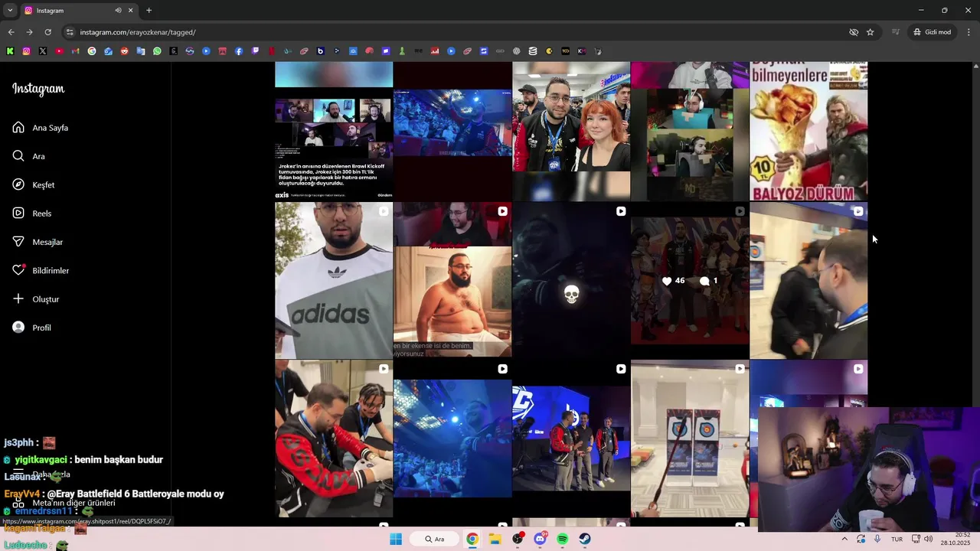Open the WhatsApp bookmark
The image size is (980, 551).
click(157, 51)
